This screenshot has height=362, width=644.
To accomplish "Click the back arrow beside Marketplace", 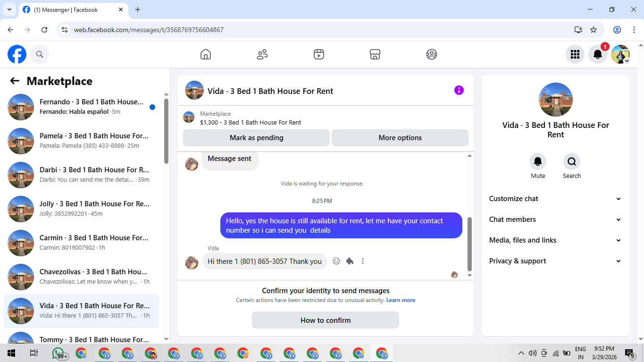I will 15,81.
